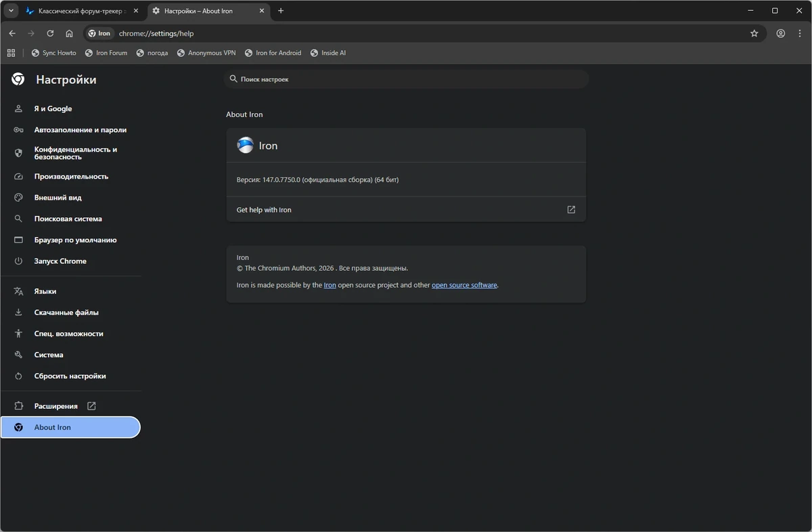
Task: Switch to the Классический форум-трекер tab
Action: pyautogui.click(x=82, y=11)
